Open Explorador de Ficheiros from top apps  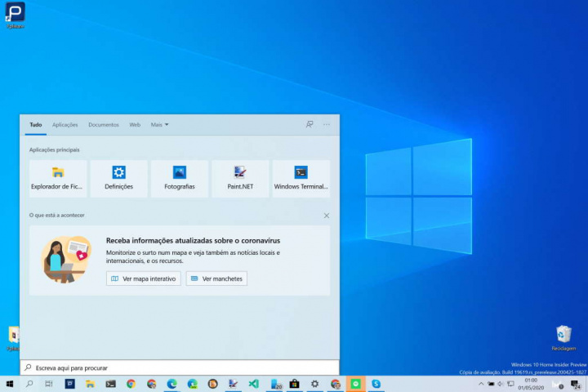click(58, 178)
